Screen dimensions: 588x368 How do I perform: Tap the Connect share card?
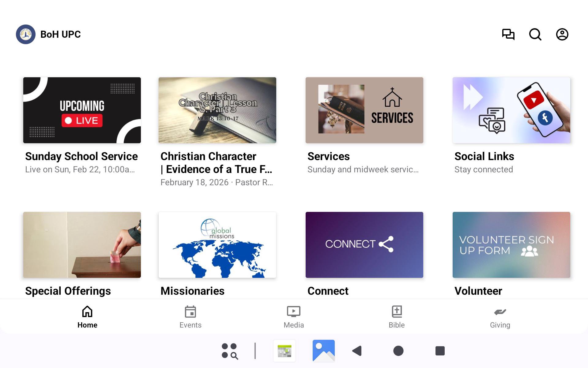364,245
